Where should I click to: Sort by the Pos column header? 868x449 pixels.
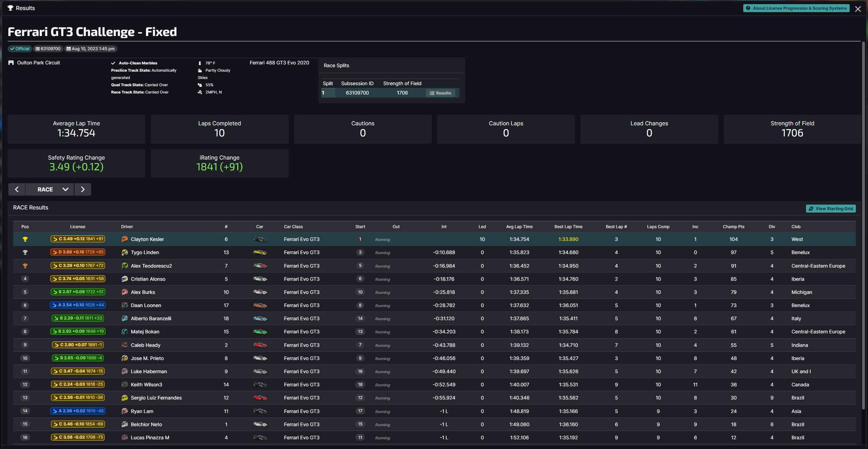[x=25, y=227]
